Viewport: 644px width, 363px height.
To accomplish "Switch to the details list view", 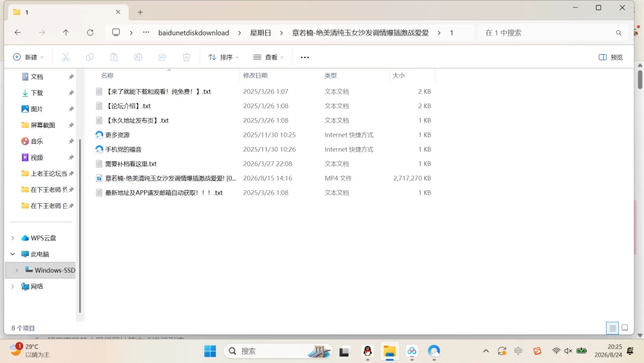I will click(612, 328).
